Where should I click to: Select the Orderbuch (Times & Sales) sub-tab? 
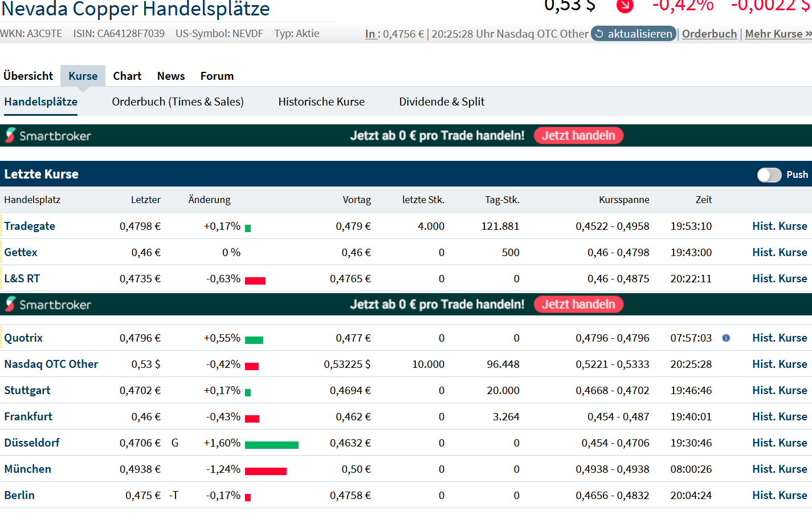tap(178, 102)
